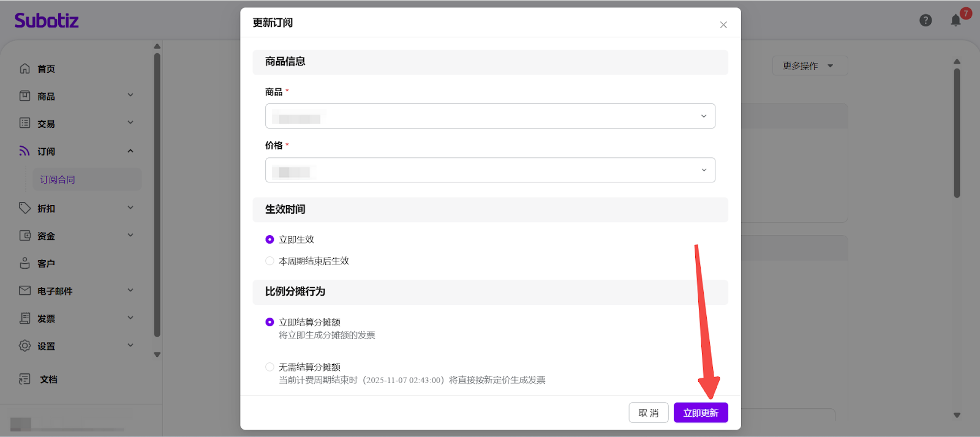Choose 立即结算分摊额 radio button
980x437 pixels.
pyautogui.click(x=269, y=322)
